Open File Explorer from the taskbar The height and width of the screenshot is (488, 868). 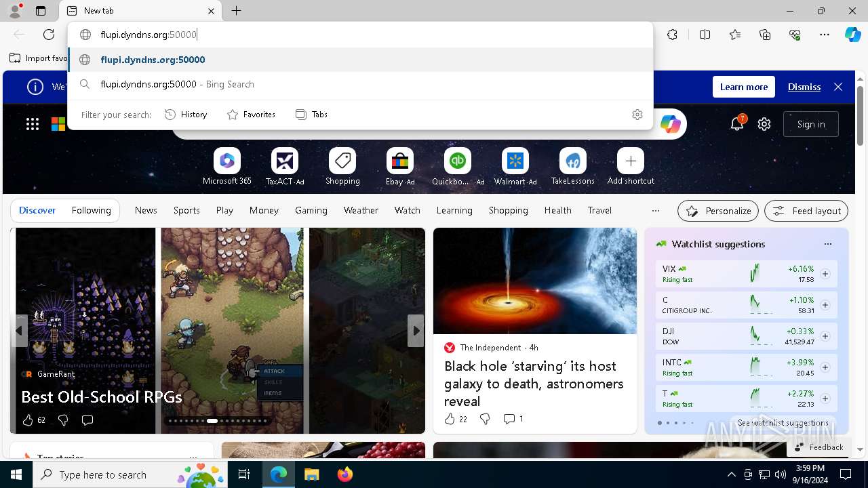pyautogui.click(x=312, y=474)
